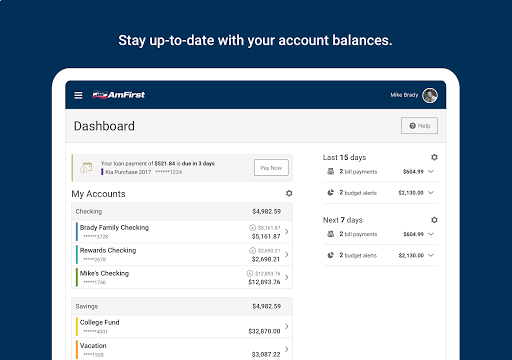Viewport: 512px width, 360px height.
Task: Click the Pay Now button
Action: tap(271, 168)
